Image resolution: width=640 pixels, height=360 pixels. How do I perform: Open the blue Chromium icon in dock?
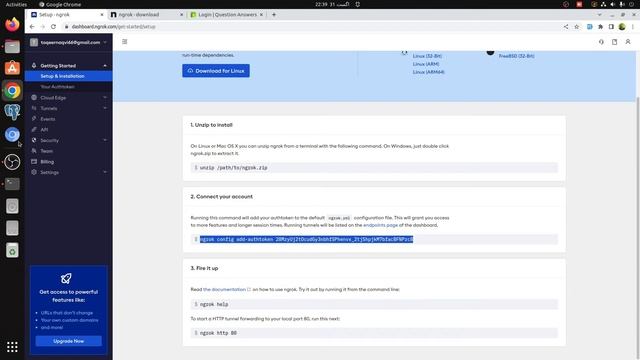pyautogui.click(x=12, y=134)
